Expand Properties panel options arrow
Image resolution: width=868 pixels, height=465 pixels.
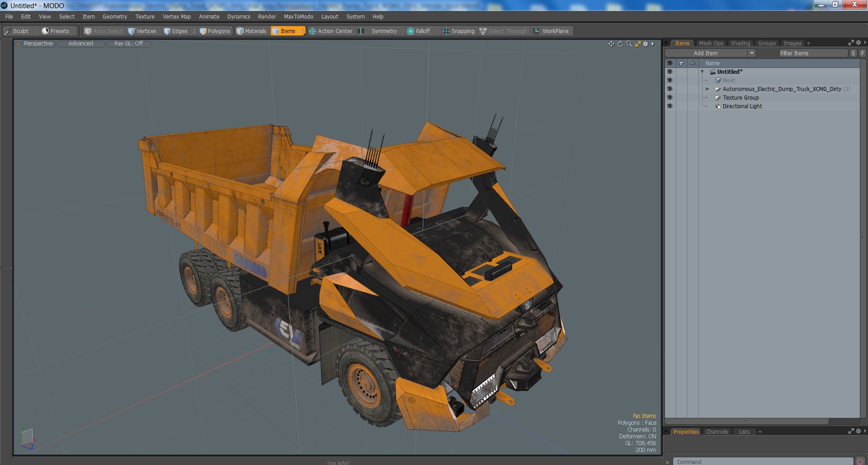pos(865,431)
